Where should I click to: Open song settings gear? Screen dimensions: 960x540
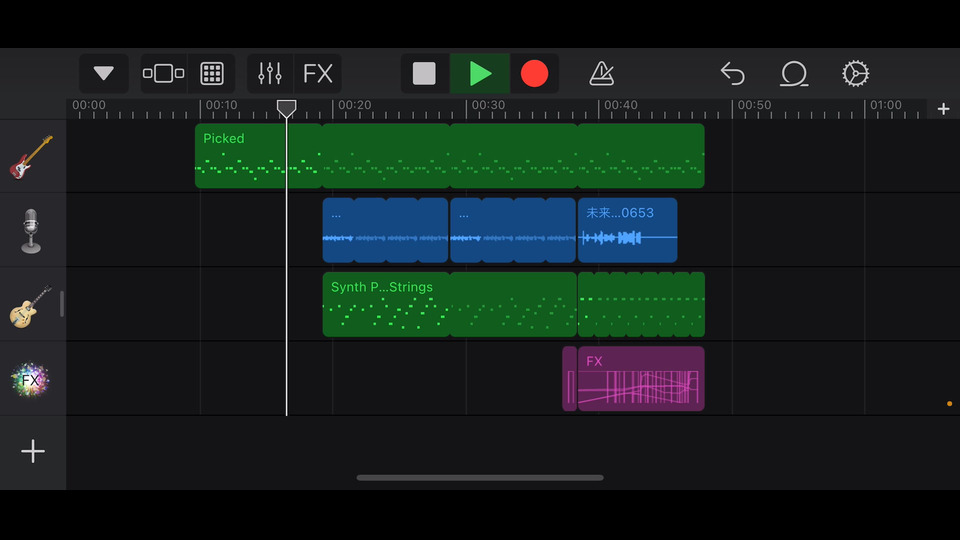[x=856, y=73]
